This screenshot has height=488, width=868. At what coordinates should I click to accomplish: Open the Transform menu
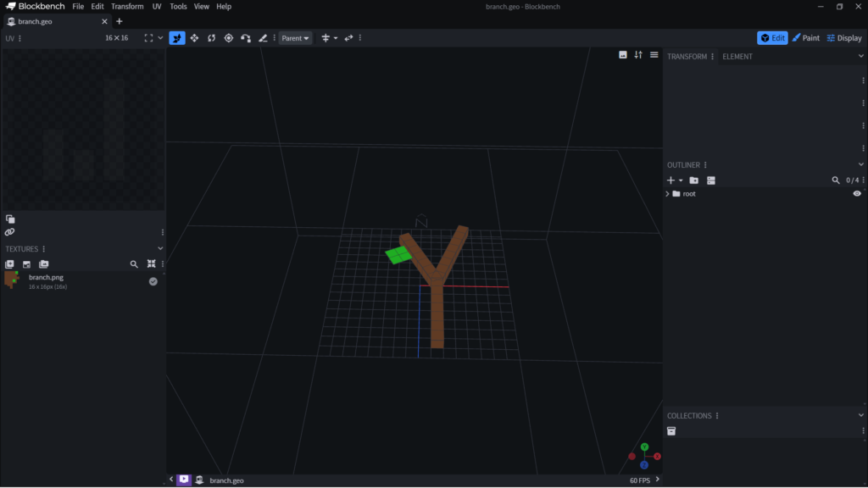coord(127,7)
